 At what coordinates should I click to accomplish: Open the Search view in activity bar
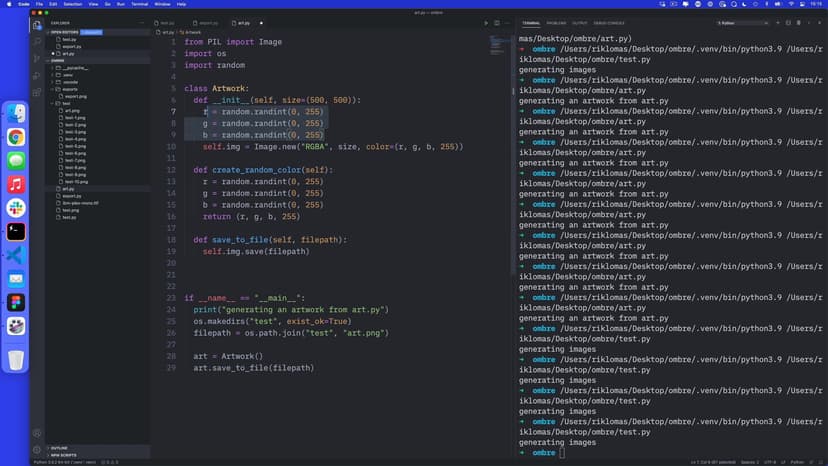37,41
